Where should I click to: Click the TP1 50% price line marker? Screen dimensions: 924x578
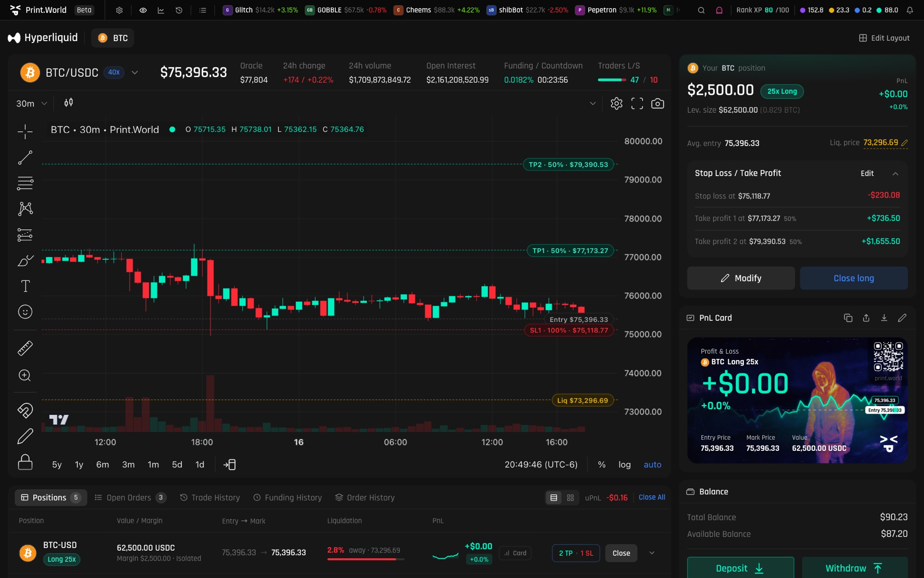(x=570, y=251)
